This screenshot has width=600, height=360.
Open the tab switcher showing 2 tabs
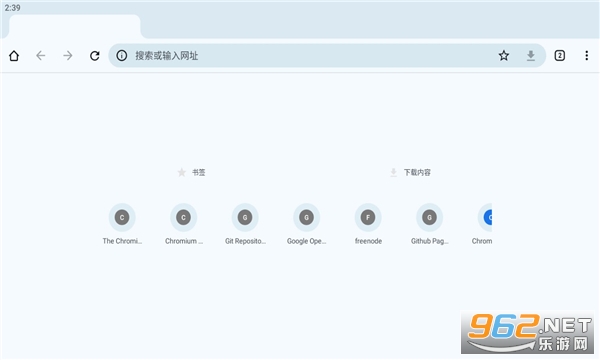point(559,56)
